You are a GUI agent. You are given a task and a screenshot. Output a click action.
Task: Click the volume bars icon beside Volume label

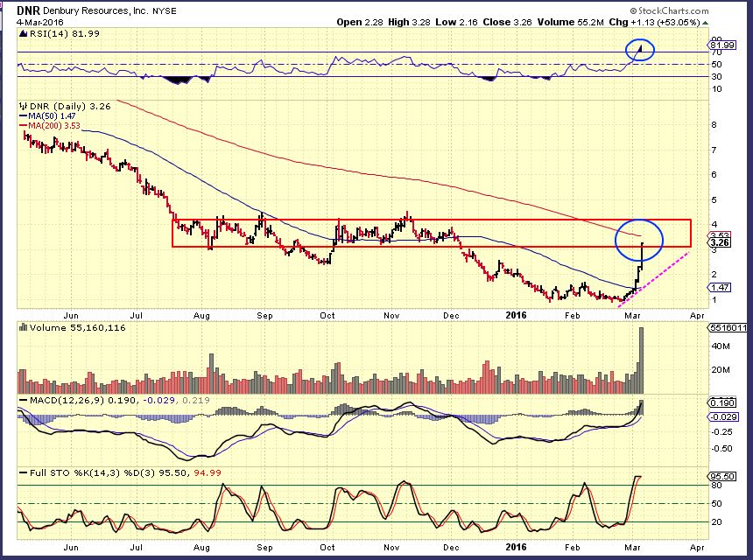coord(23,328)
